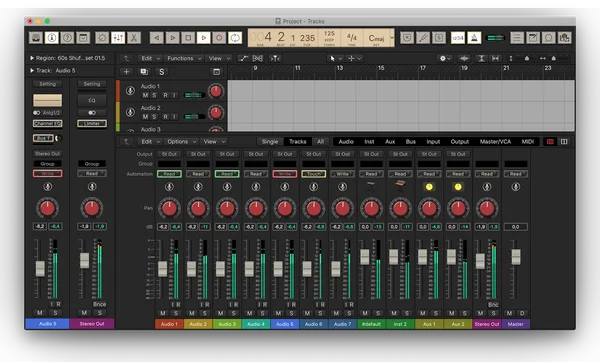Toggle the 1234 count-in button

coord(458,38)
